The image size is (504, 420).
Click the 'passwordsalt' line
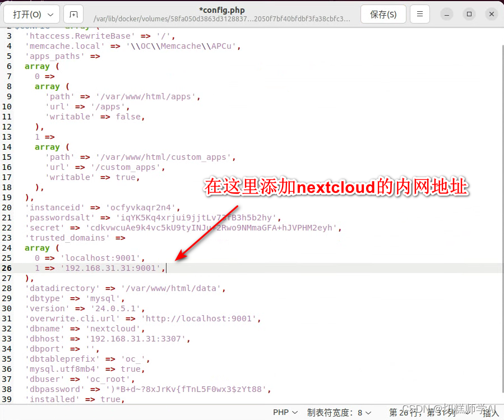coord(153,218)
